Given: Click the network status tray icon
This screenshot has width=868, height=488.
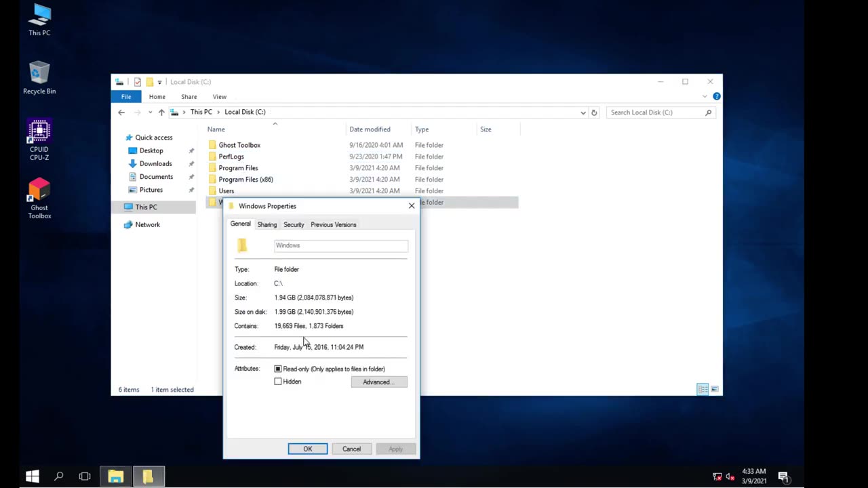Looking at the screenshot, I should pyautogui.click(x=717, y=476).
